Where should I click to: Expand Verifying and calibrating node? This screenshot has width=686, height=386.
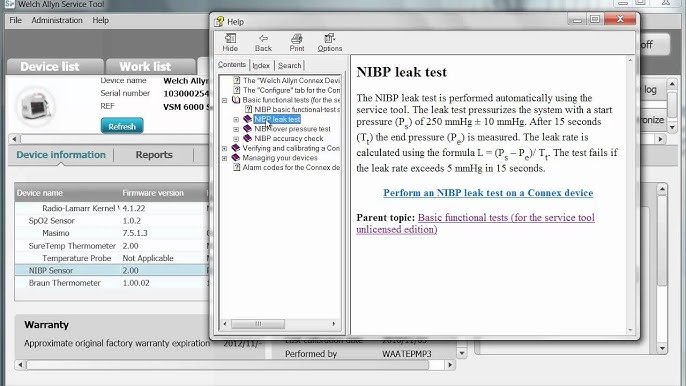[x=224, y=148]
